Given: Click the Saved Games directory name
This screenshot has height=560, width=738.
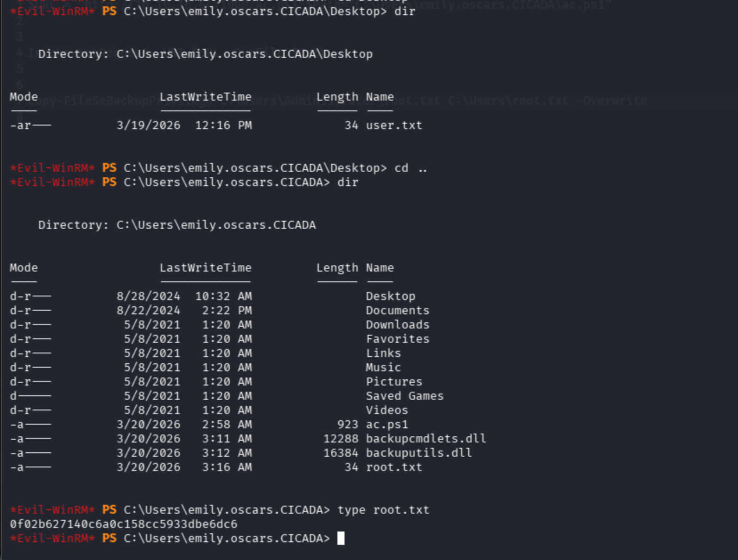Looking at the screenshot, I should pos(404,396).
